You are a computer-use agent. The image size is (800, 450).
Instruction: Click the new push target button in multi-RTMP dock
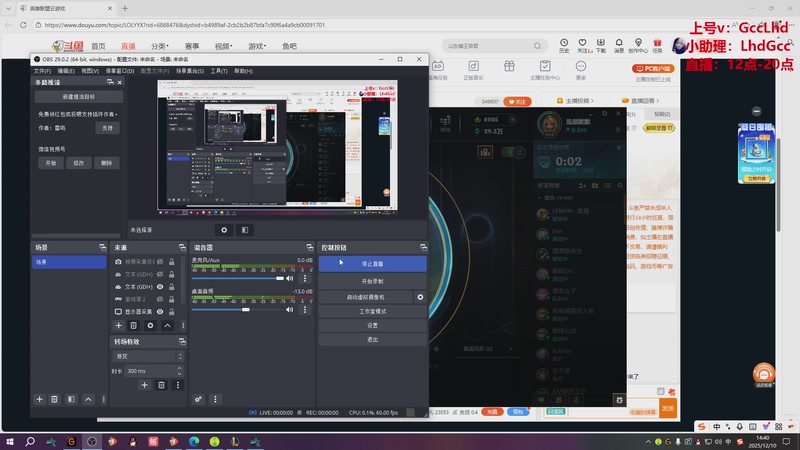click(x=79, y=96)
